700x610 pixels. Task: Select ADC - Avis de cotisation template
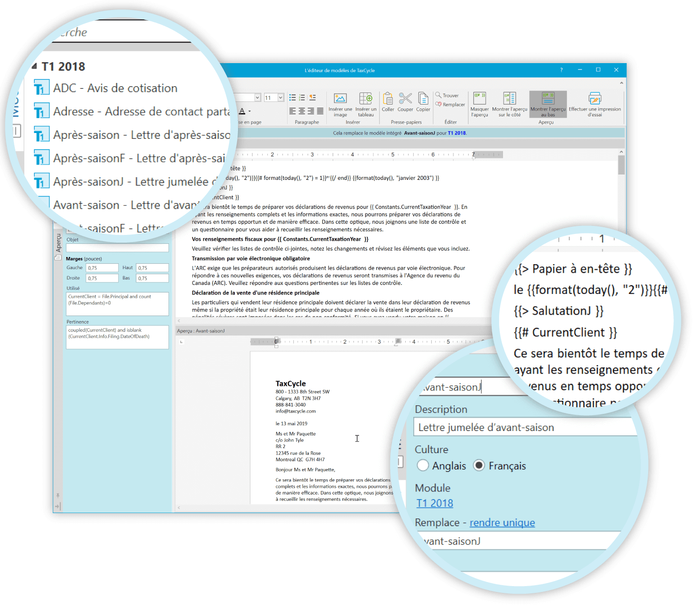(115, 88)
